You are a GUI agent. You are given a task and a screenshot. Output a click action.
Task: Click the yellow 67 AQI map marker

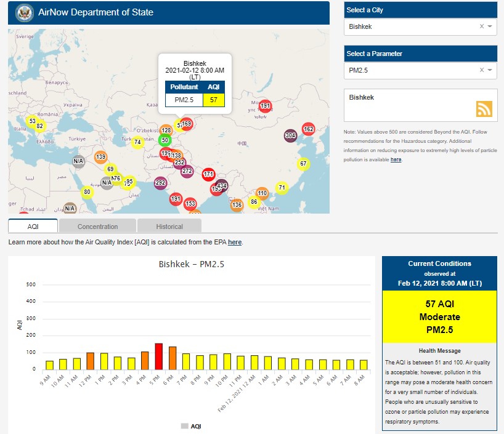pos(303,164)
